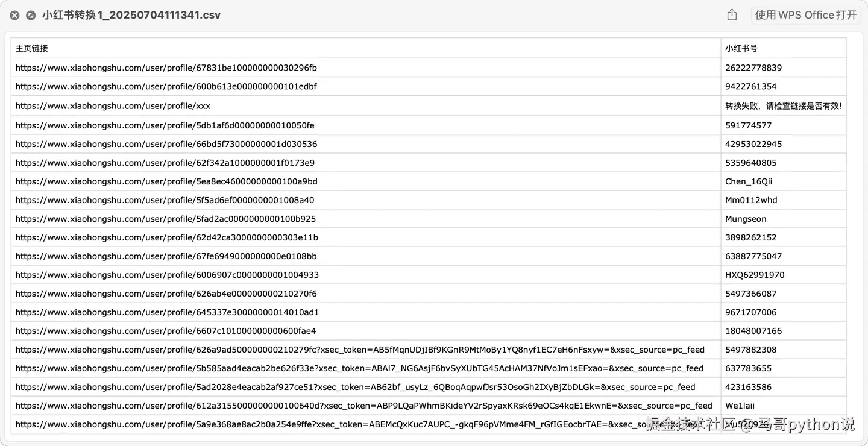Select the 小红书号 column header

(738, 48)
